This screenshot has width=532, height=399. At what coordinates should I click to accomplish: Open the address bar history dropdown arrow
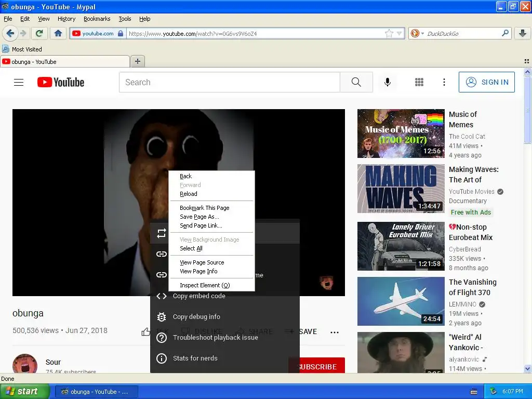[x=399, y=33]
